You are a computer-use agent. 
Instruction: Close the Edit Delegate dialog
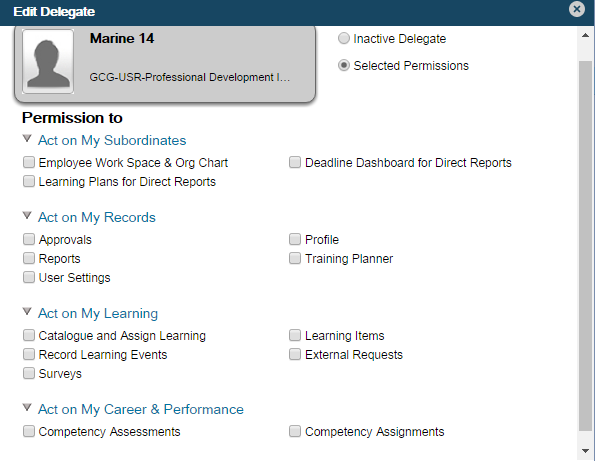tap(577, 9)
